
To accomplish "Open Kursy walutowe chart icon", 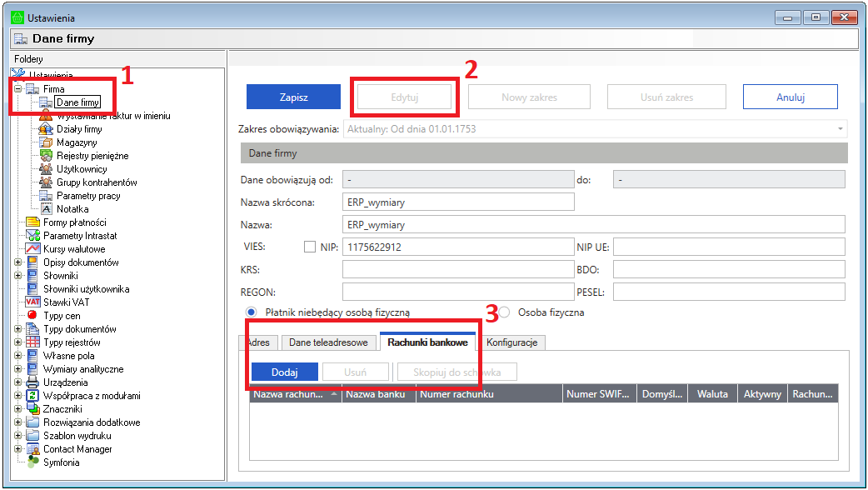I will click(x=33, y=249).
